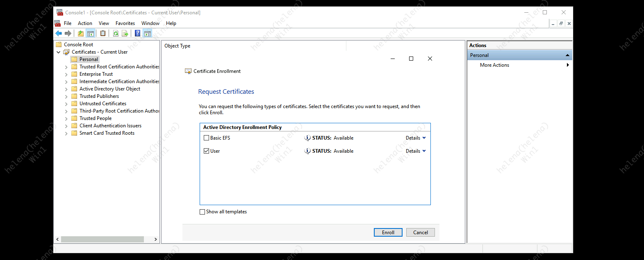Screen dimensions: 644x260
Task: Click the Forward arrow in toolbar
Action: click(68, 34)
